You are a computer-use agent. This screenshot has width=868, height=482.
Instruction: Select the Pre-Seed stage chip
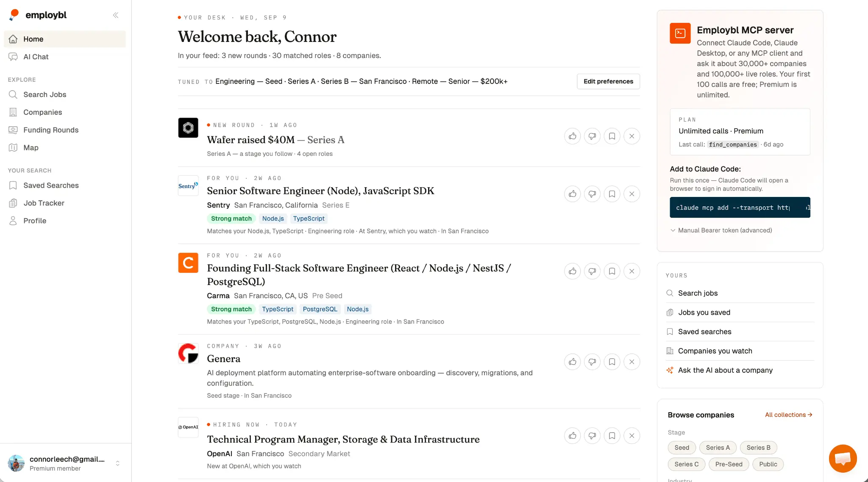(x=729, y=464)
